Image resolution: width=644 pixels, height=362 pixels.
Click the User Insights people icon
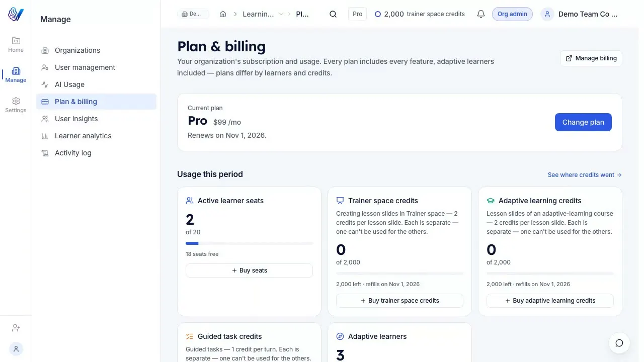tap(45, 119)
